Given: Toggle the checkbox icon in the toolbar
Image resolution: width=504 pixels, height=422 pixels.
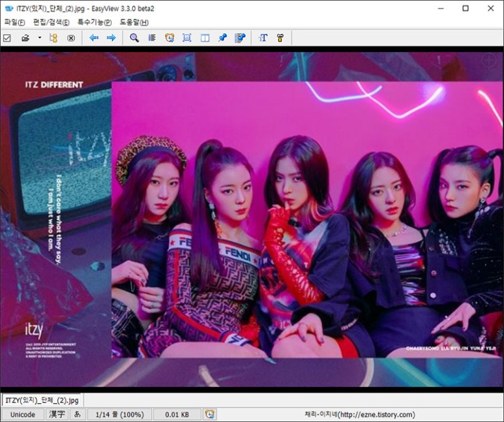Looking at the screenshot, I should click(x=7, y=38).
